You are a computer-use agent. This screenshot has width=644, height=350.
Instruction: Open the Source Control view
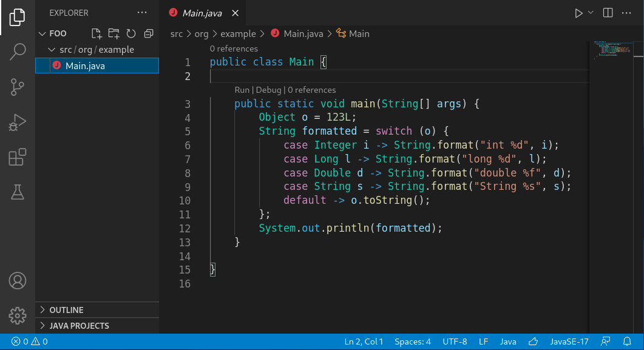17,87
